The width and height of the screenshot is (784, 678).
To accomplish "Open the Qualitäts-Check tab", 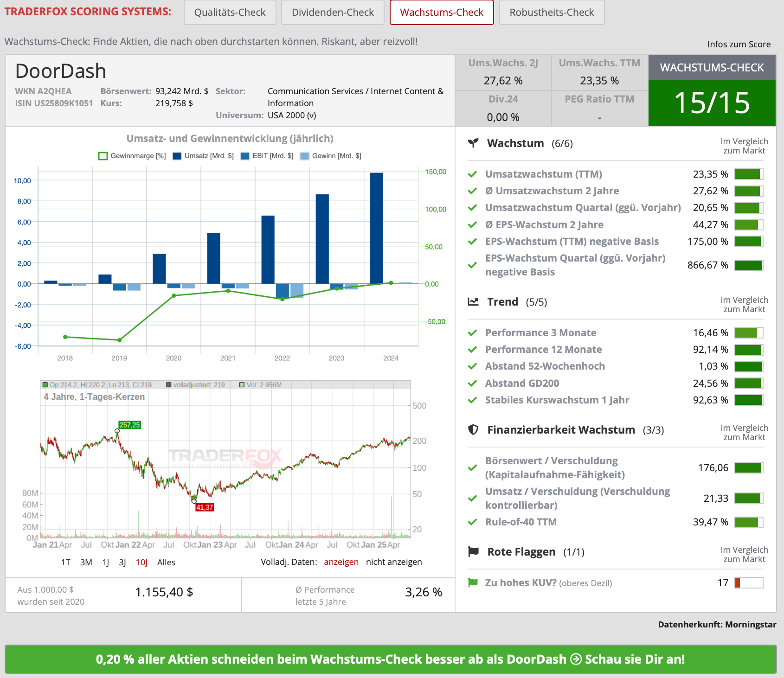I will 230,13.
